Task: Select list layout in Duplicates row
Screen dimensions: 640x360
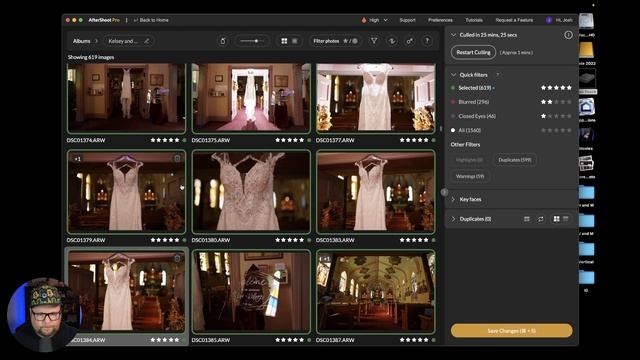Action: coord(566,219)
